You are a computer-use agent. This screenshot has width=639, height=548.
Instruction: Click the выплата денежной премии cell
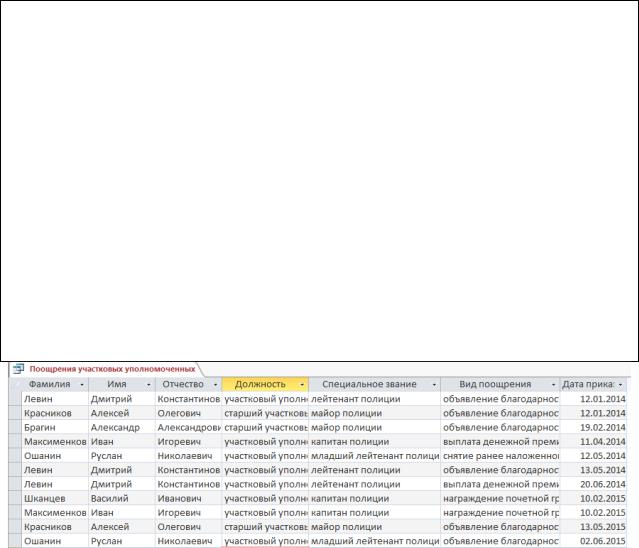(499, 441)
